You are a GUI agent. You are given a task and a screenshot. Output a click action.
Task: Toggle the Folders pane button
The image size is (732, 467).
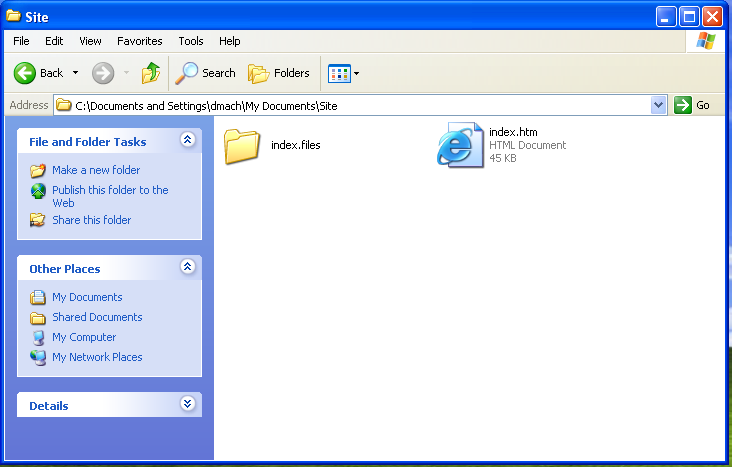pyautogui.click(x=260, y=73)
